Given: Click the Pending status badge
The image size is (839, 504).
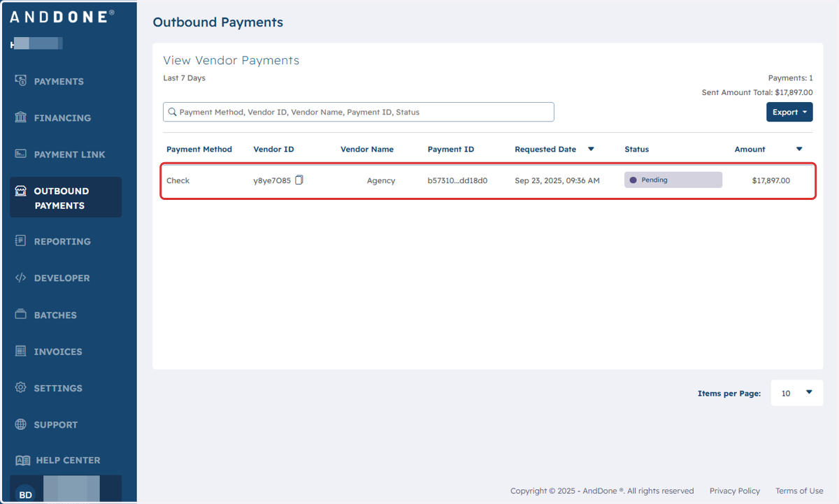Looking at the screenshot, I should (673, 180).
